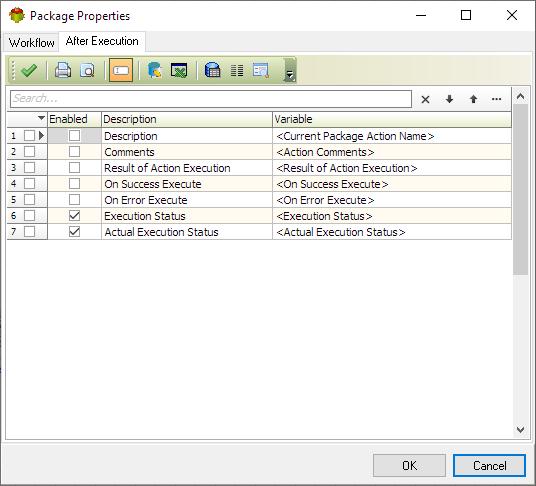Select the After Execution tab
This screenshot has width=536, height=486.
102,41
